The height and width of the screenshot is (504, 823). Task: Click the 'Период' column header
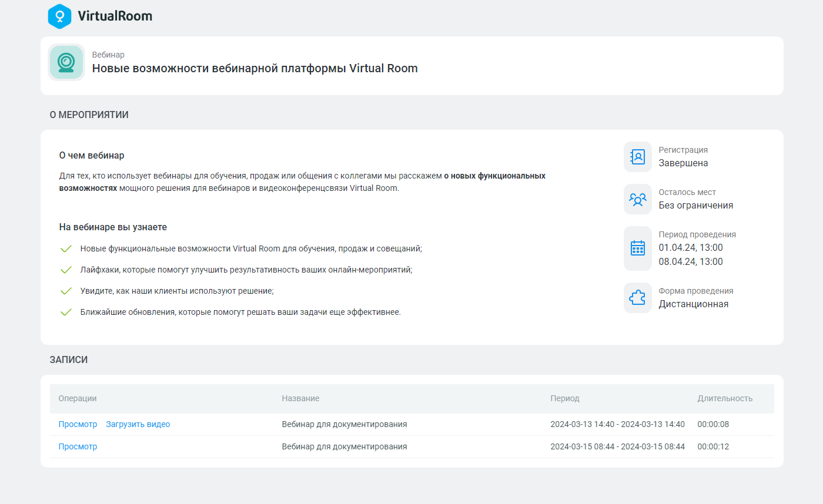[x=565, y=398]
